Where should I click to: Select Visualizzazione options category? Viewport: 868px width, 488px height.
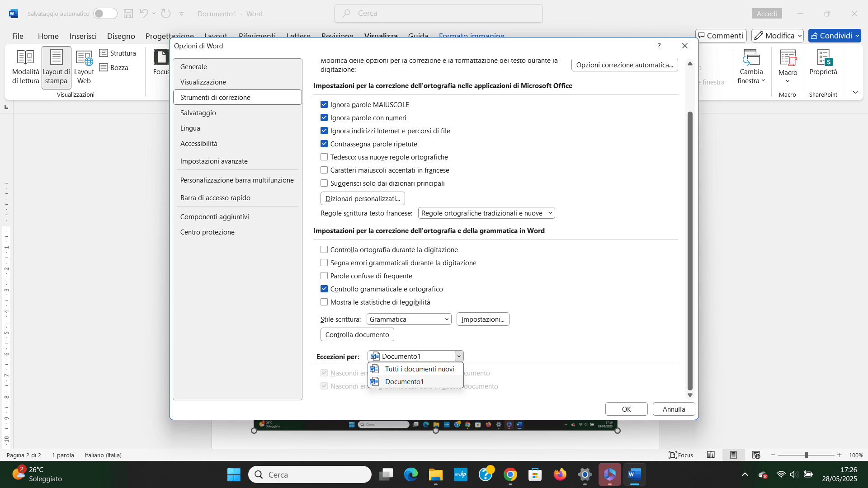click(237, 82)
